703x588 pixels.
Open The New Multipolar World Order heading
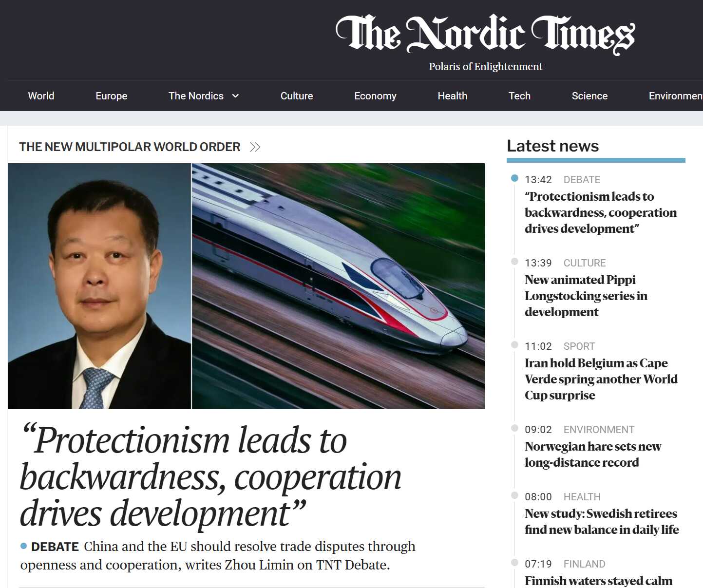pos(130,147)
